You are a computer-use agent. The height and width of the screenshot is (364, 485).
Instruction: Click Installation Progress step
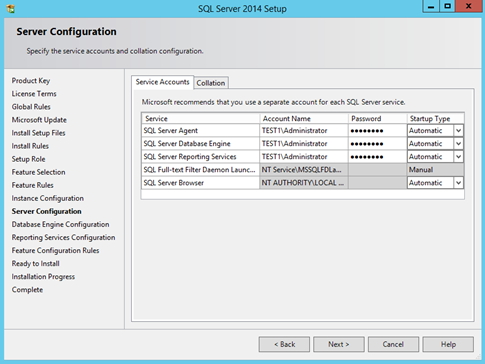(x=43, y=276)
